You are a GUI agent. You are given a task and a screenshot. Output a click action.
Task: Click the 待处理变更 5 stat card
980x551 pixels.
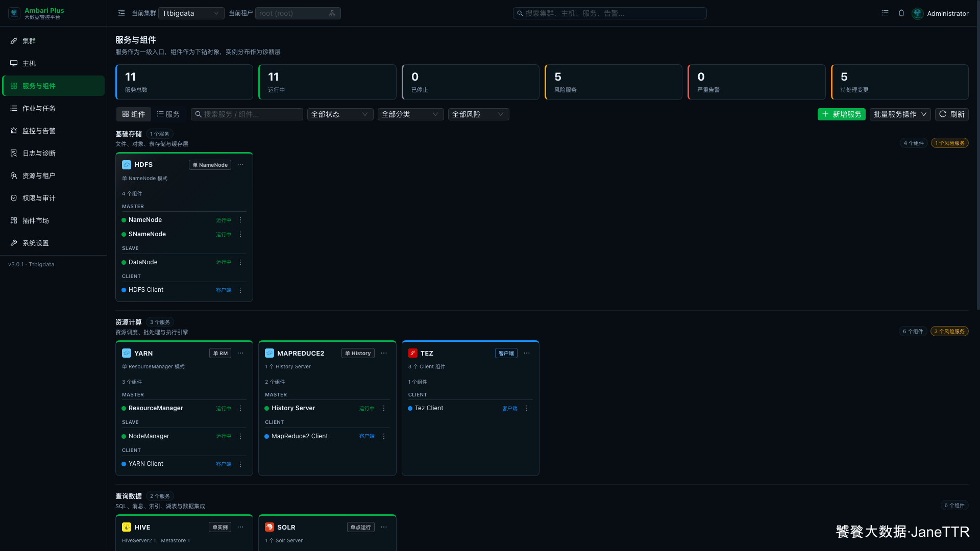click(900, 82)
